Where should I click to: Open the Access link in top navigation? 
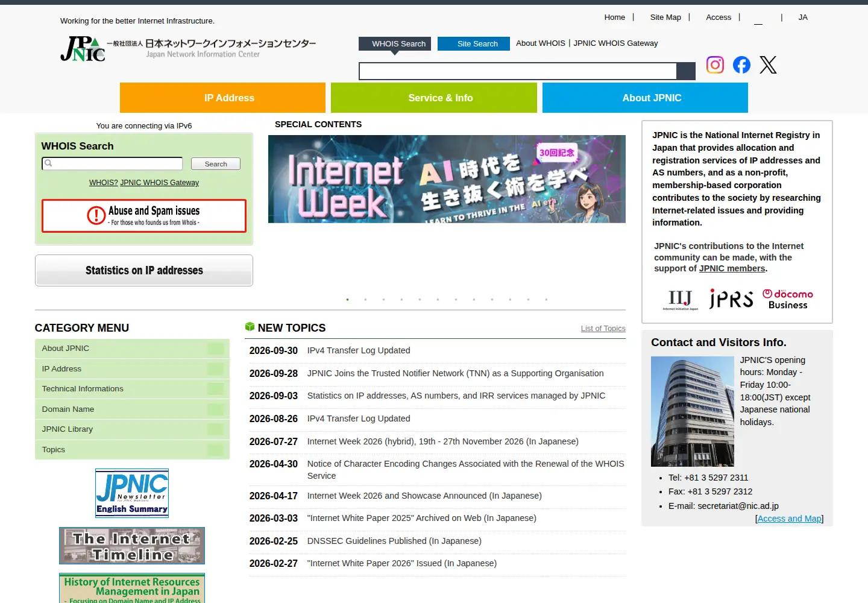[x=719, y=17]
